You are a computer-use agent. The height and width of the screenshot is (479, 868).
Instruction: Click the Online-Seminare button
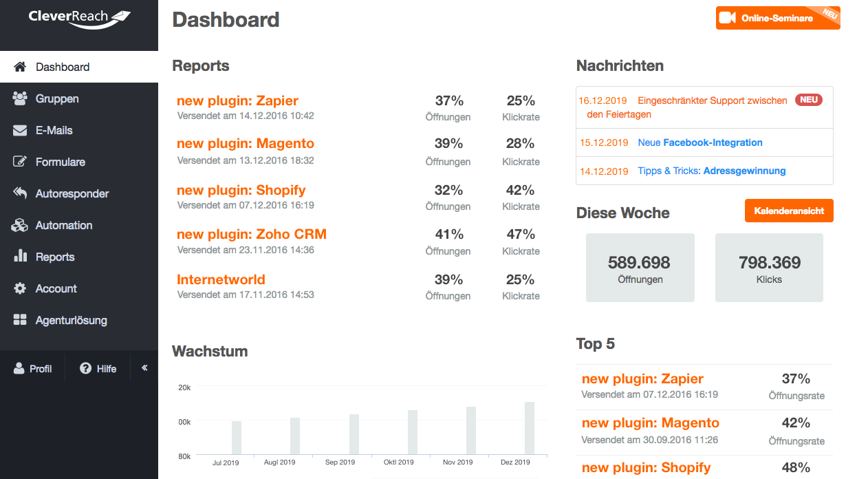(778, 18)
